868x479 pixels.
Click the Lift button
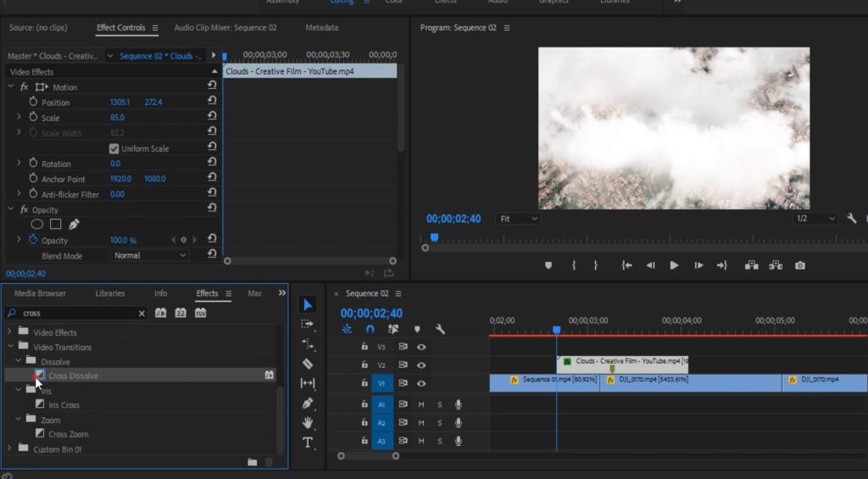(x=751, y=265)
